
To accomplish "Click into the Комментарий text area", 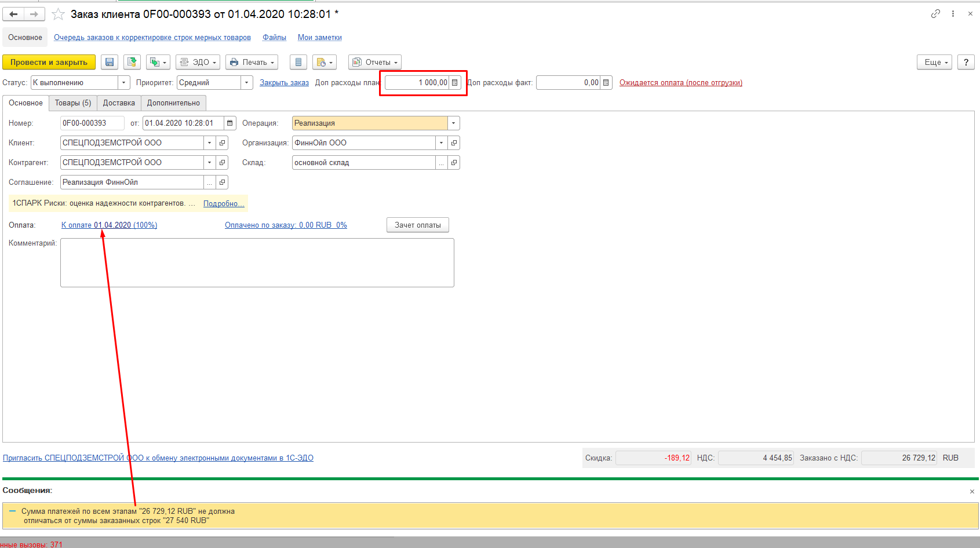I will coord(257,262).
